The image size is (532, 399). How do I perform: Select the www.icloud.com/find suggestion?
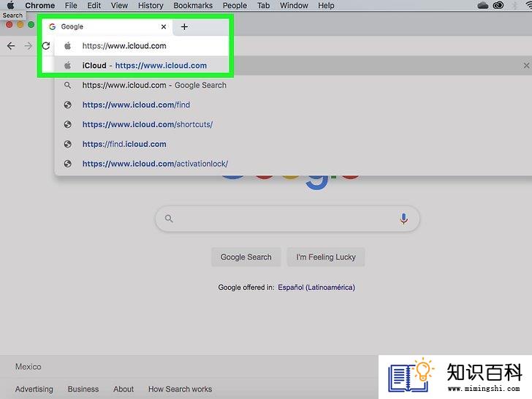click(292, 104)
